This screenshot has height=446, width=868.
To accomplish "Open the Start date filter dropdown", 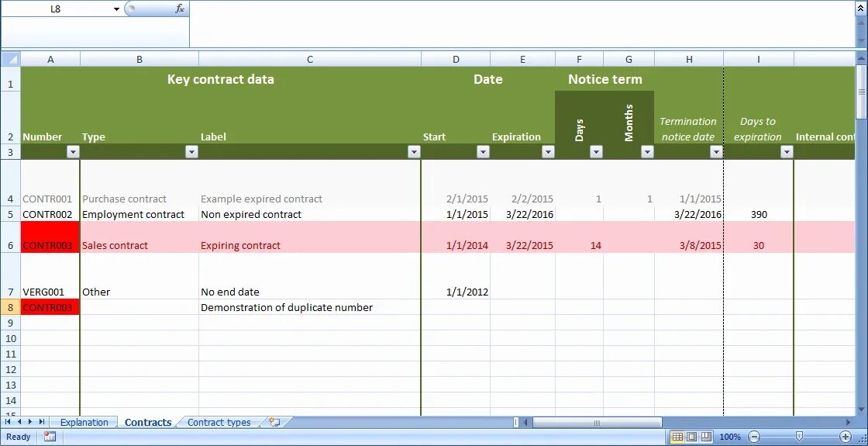I will [x=484, y=152].
